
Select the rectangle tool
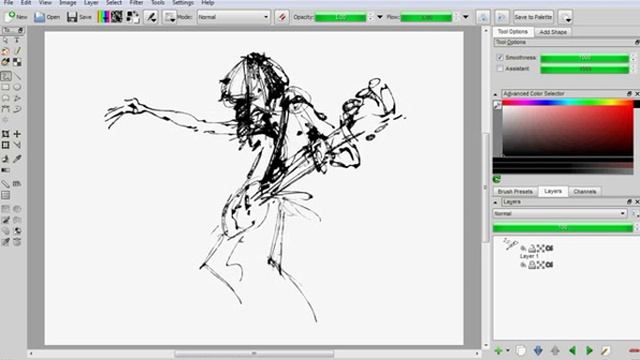(x=6, y=87)
